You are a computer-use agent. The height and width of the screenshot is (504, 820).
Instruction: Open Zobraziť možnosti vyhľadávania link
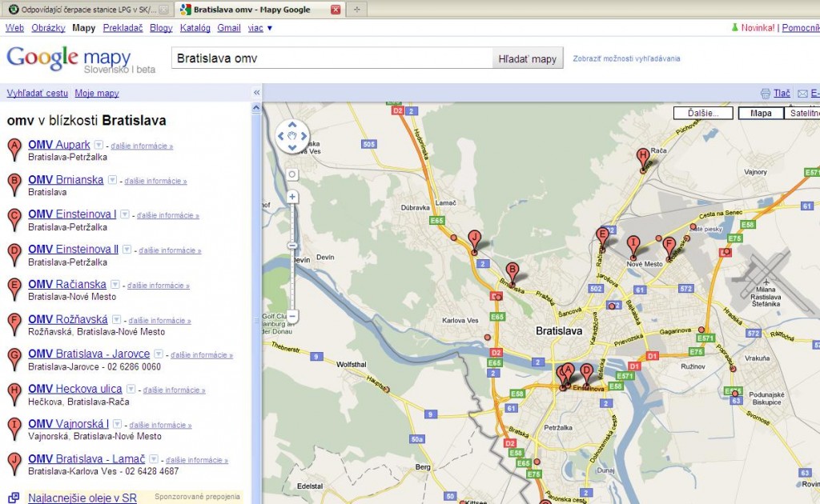tap(626, 58)
